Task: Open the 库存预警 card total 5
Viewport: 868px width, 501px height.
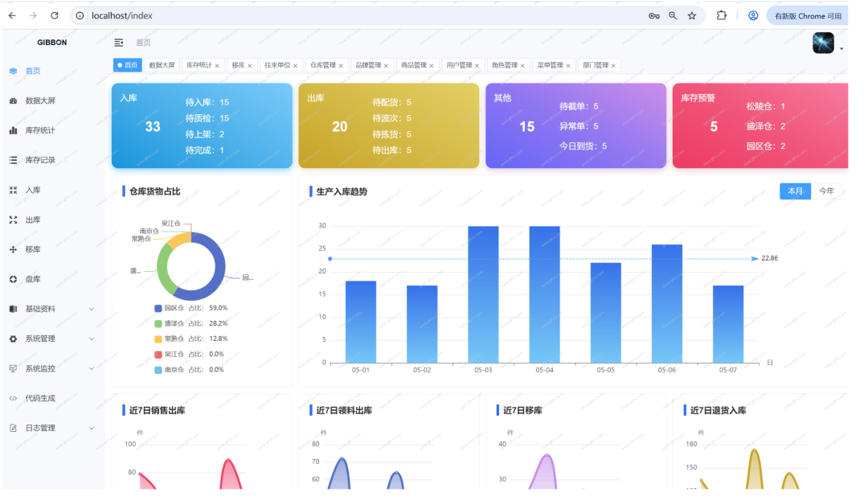Action: [714, 127]
